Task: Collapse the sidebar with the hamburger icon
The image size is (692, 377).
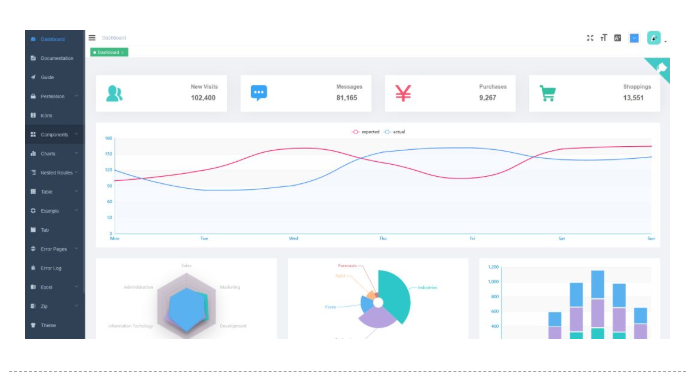Action: (x=92, y=38)
